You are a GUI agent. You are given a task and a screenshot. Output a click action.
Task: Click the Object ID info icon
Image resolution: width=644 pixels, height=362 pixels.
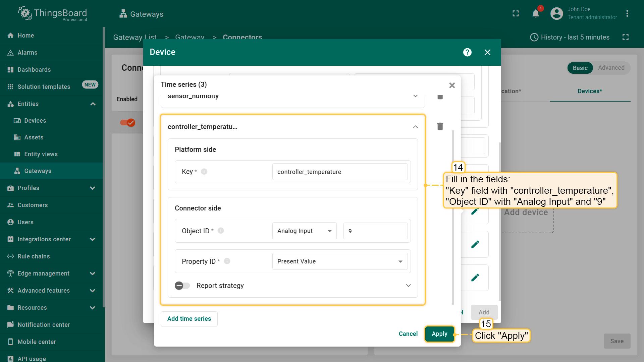coord(221,231)
